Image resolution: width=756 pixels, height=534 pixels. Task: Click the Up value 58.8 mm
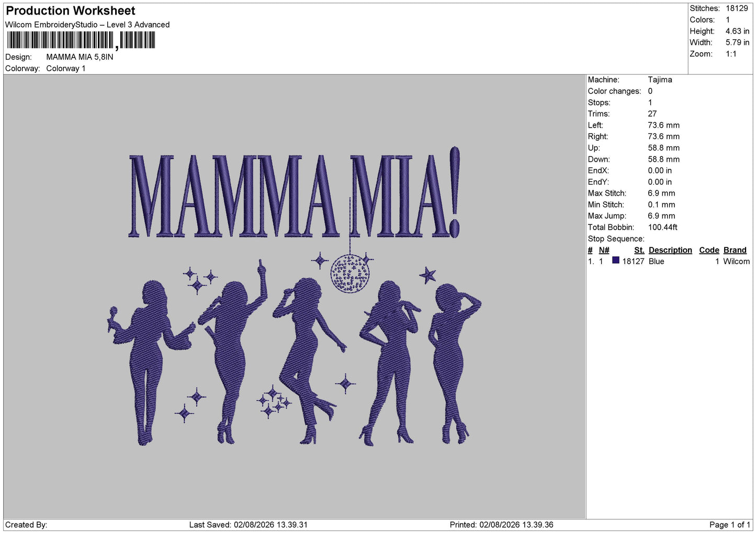point(663,147)
